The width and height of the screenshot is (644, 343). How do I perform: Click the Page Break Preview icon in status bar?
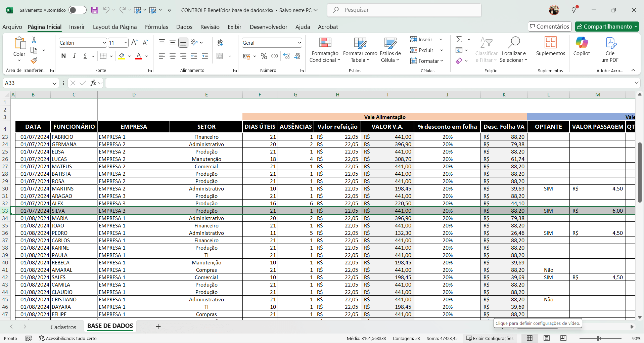point(563,338)
